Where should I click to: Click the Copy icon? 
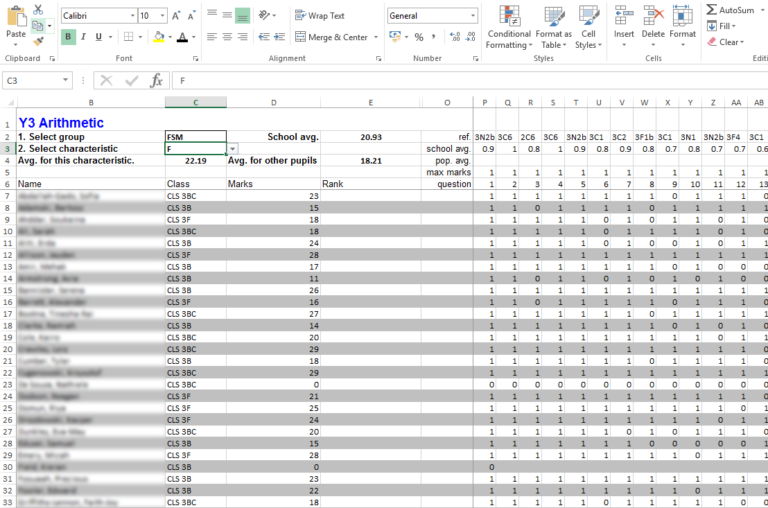pos(37,25)
